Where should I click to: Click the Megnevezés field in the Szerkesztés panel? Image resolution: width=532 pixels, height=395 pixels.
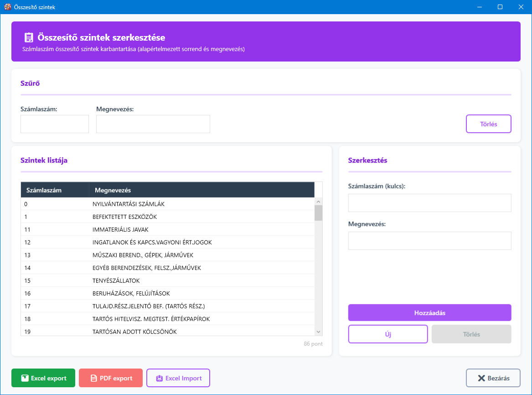(x=429, y=241)
